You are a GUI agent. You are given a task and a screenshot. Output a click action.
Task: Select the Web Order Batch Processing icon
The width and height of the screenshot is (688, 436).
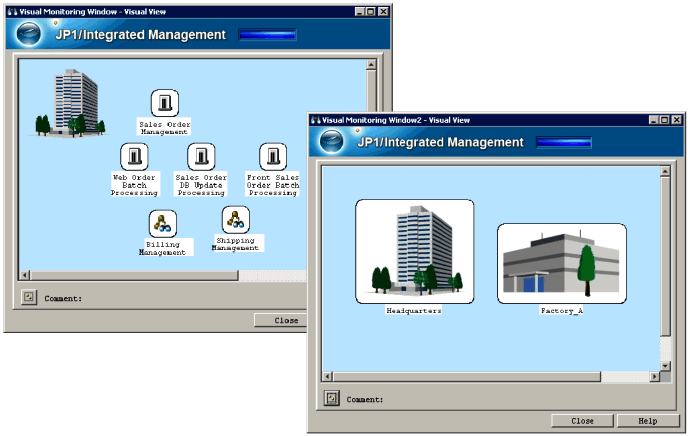click(x=134, y=156)
